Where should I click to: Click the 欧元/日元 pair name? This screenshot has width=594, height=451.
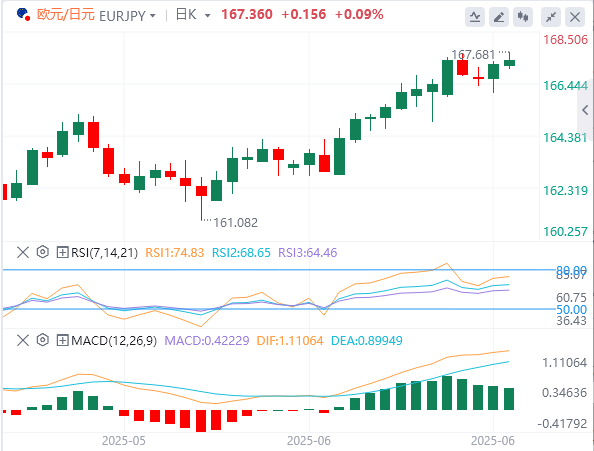pos(66,15)
